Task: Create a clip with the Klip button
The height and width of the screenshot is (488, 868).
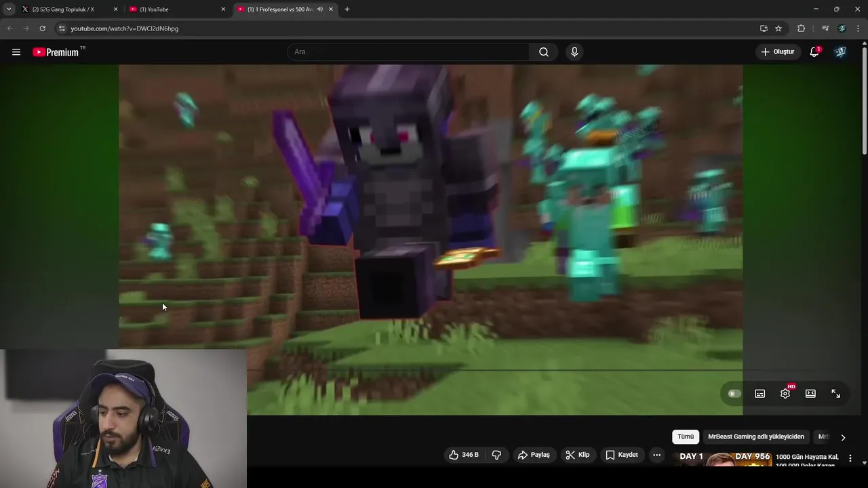Action: [x=578, y=455]
